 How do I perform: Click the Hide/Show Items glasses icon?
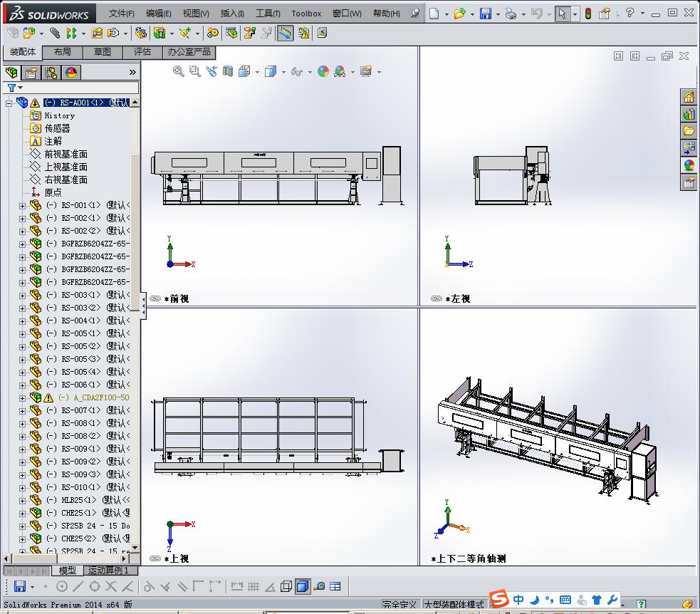(x=296, y=71)
